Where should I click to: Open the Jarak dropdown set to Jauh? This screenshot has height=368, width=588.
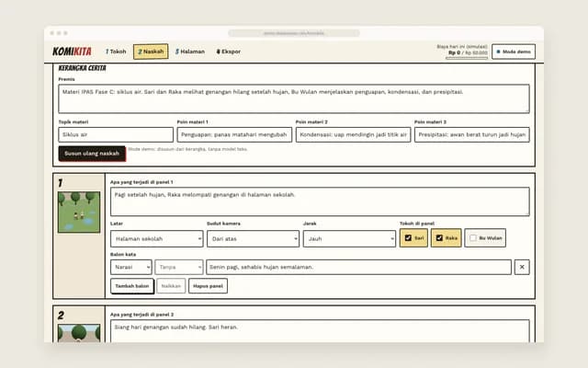[x=349, y=239]
